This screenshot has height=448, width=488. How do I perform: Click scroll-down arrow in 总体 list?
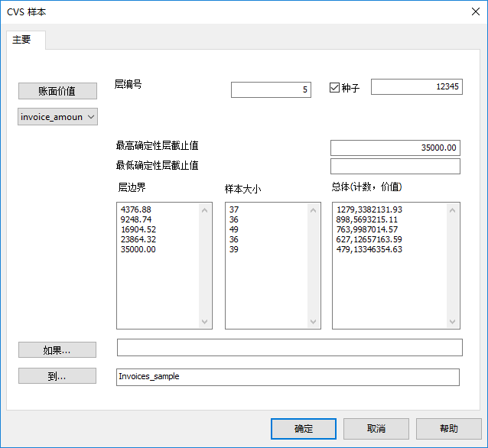454,322
